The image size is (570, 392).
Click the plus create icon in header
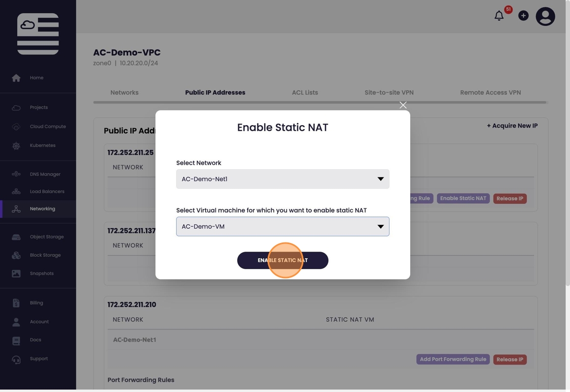click(523, 16)
